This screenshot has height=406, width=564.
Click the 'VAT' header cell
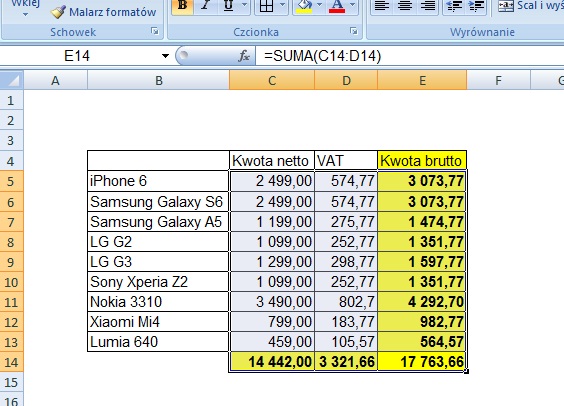tap(346, 160)
